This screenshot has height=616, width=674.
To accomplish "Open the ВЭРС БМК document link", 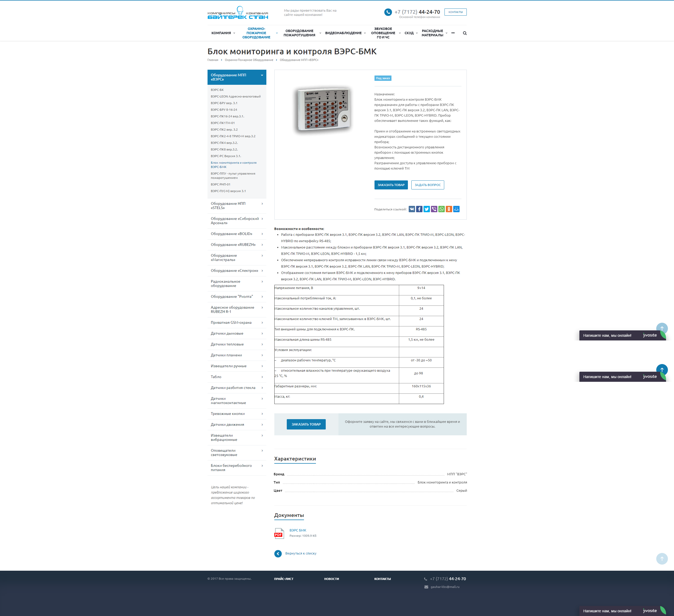I will tap(298, 530).
